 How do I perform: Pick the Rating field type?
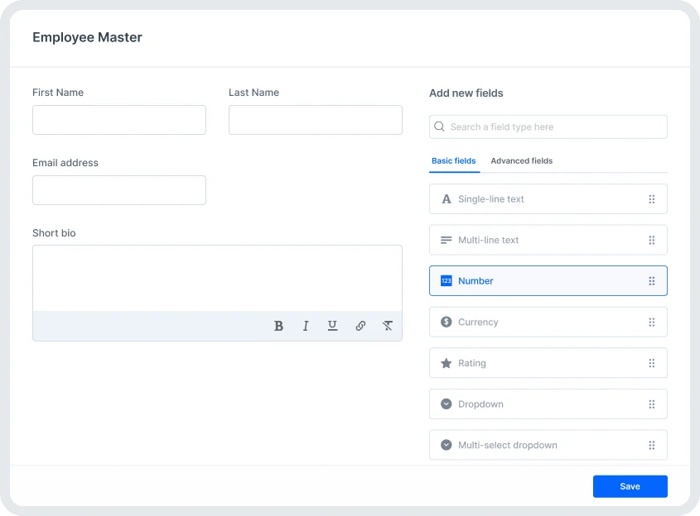tap(548, 363)
